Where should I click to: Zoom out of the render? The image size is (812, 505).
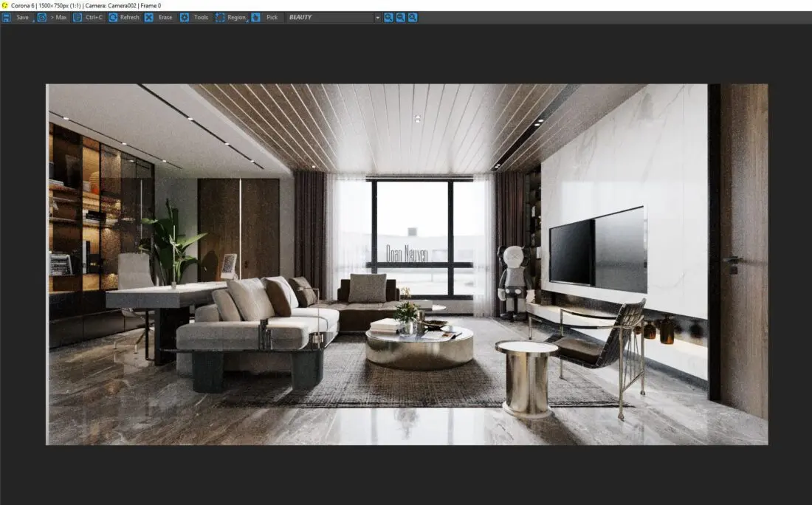tap(400, 17)
